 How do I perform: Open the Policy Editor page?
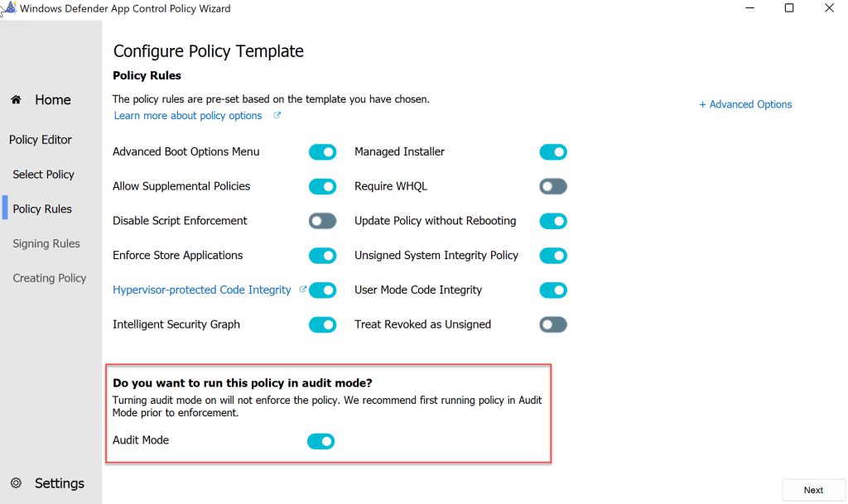click(x=41, y=139)
